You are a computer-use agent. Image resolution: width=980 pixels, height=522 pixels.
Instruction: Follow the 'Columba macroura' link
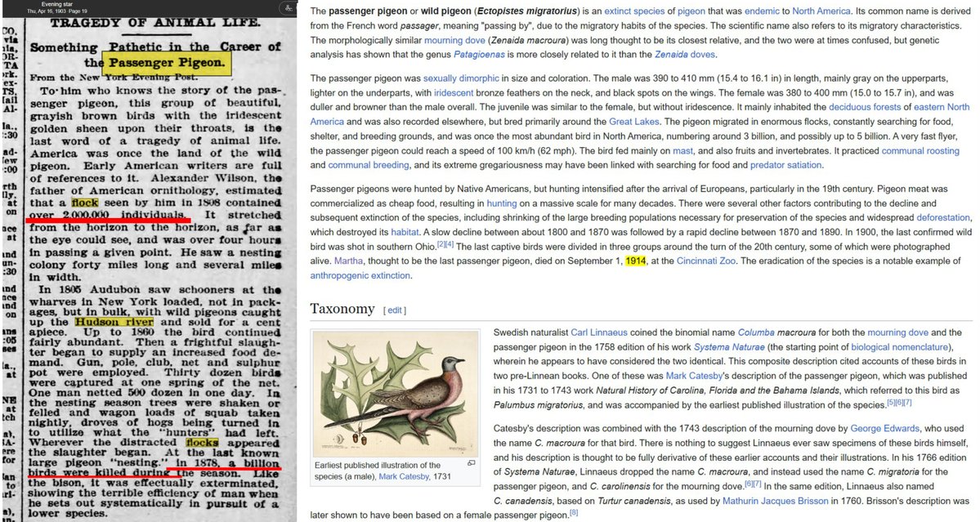776,332
